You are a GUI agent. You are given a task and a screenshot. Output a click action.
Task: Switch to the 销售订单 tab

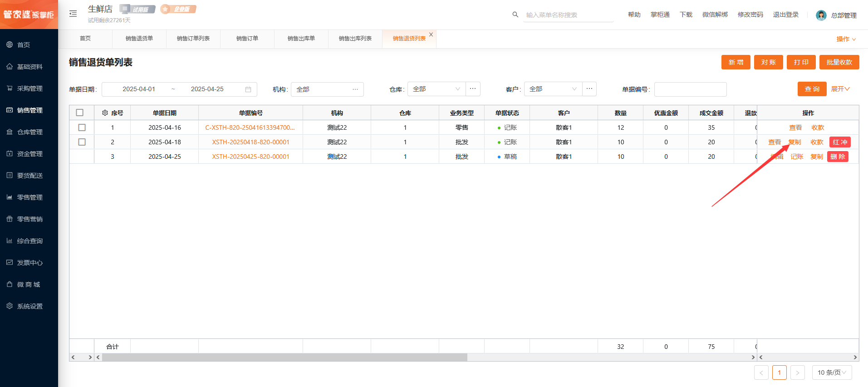[247, 39]
